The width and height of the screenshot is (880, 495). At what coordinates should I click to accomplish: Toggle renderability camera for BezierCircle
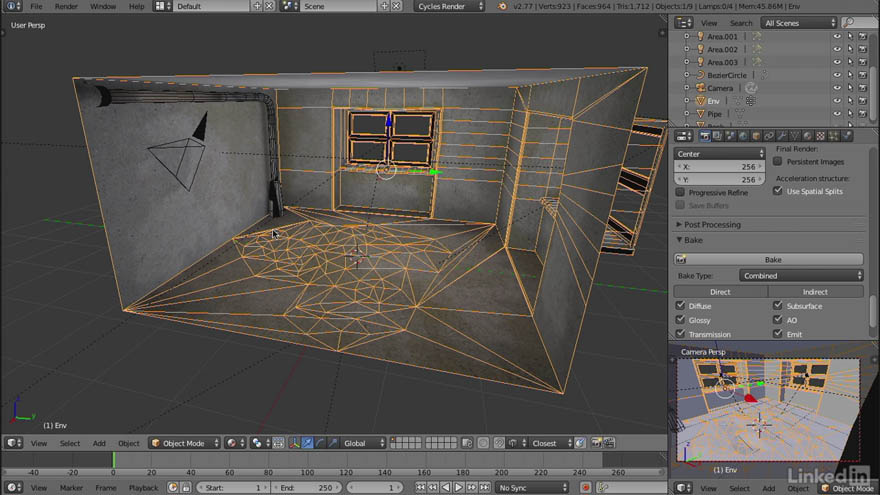863,75
